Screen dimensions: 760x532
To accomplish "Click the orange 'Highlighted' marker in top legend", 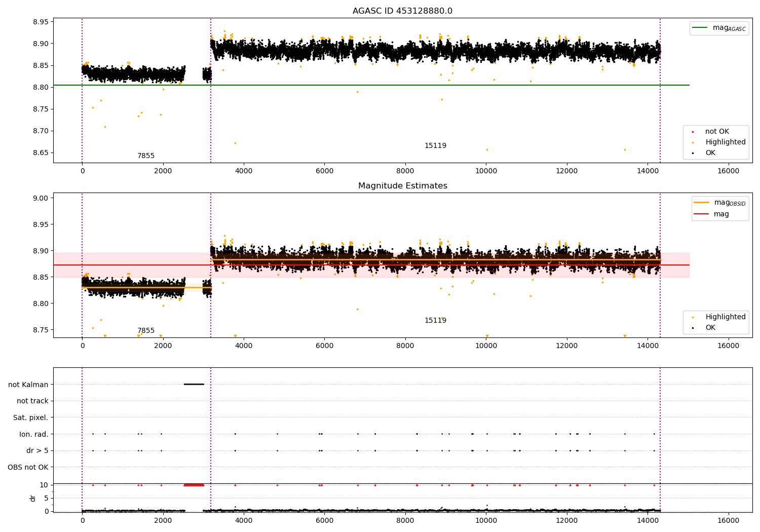I will [x=693, y=142].
